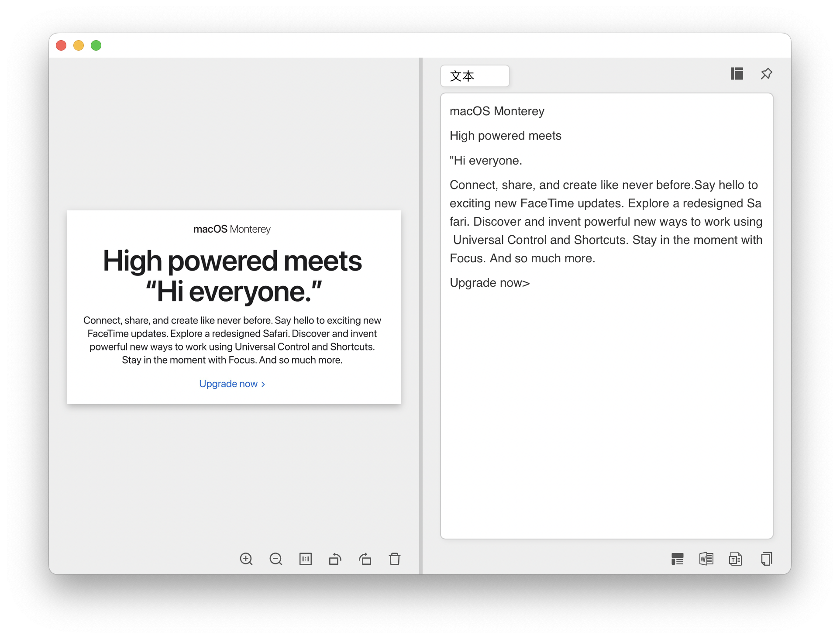The height and width of the screenshot is (639, 840).
Task: Rotate the image counterclockwise
Action: [x=335, y=559]
